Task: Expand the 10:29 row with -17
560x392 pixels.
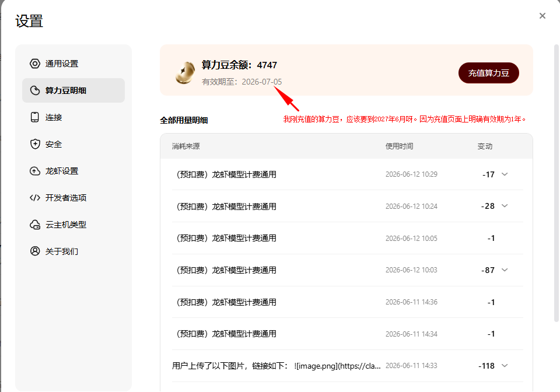Action: (x=505, y=174)
